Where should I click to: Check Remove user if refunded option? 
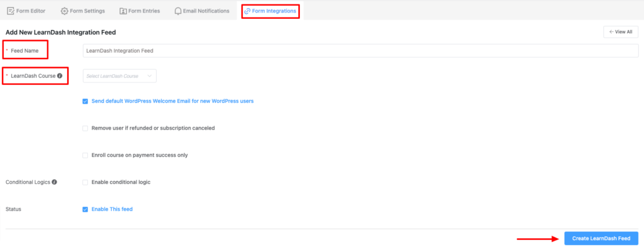click(x=85, y=128)
